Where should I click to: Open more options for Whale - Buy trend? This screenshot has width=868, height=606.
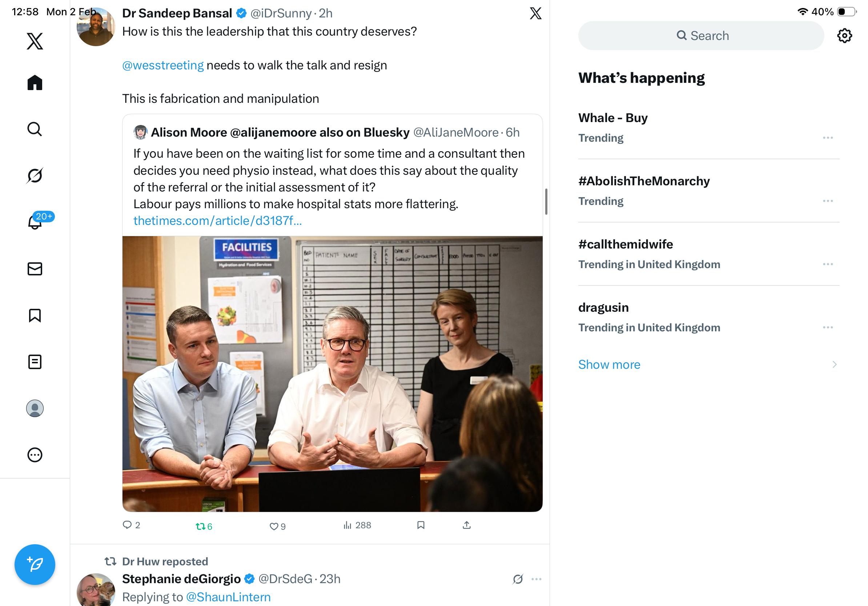tap(828, 138)
